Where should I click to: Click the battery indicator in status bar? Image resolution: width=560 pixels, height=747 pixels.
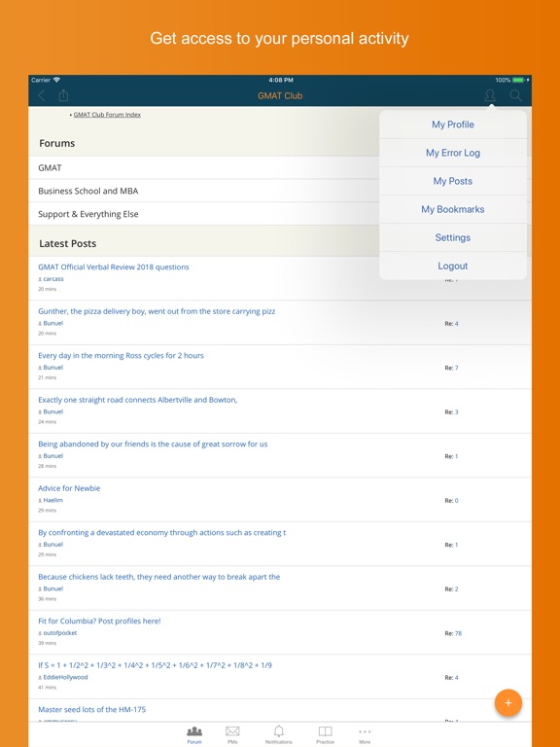pyautogui.click(x=518, y=80)
